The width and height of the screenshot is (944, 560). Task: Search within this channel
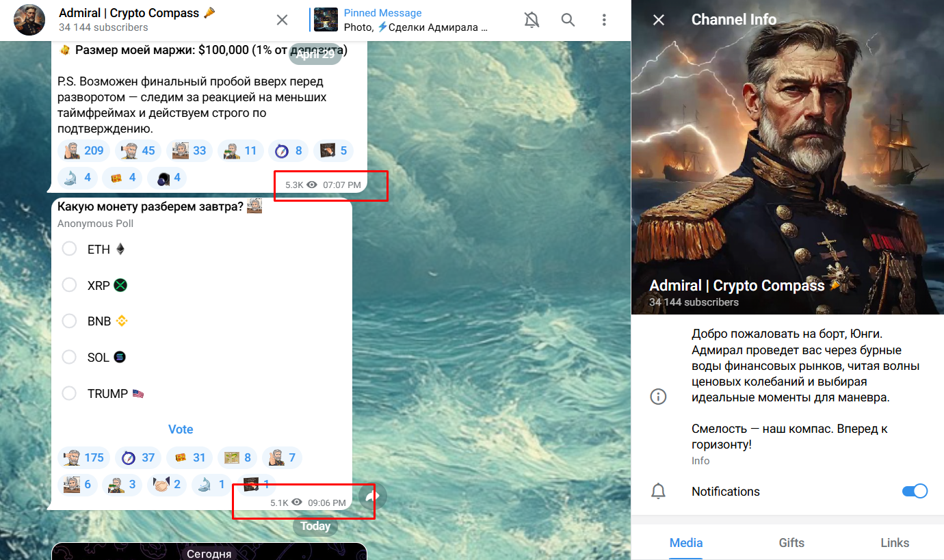click(568, 20)
